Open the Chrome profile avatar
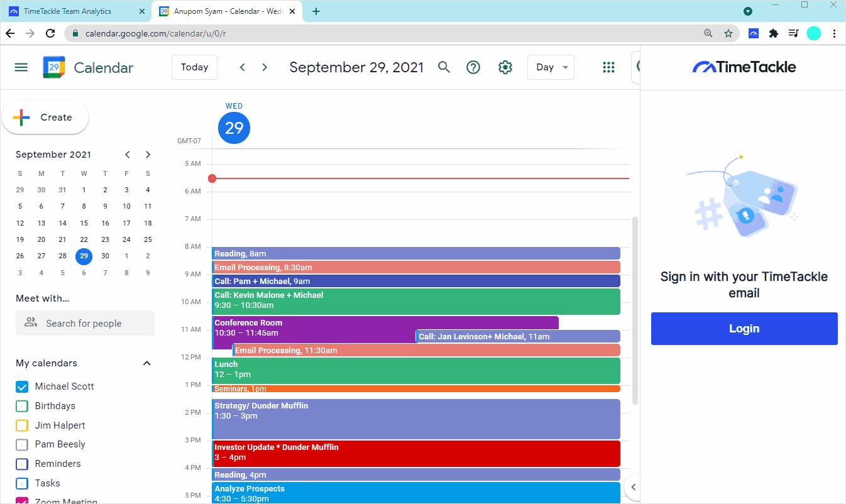Image resolution: width=846 pixels, height=504 pixels. (x=814, y=33)
